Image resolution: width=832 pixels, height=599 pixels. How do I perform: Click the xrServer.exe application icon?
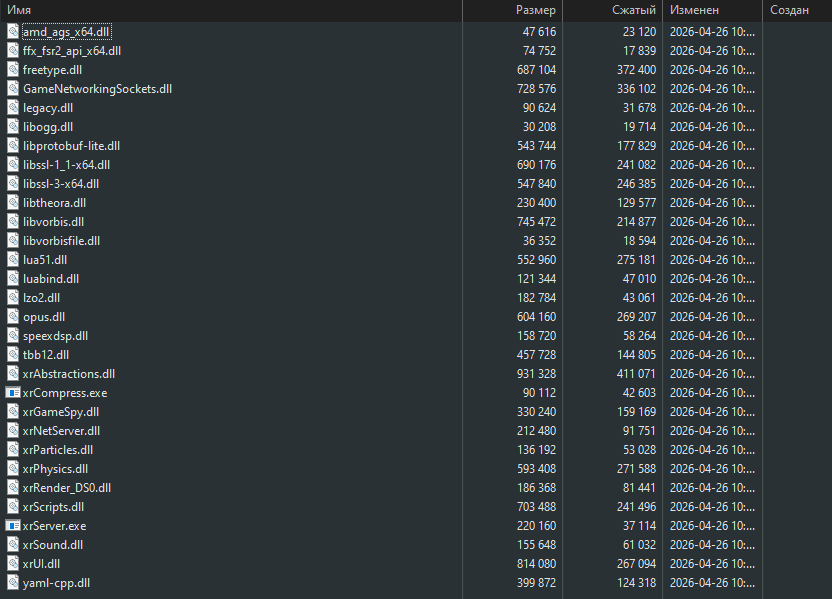click(13, 526)
